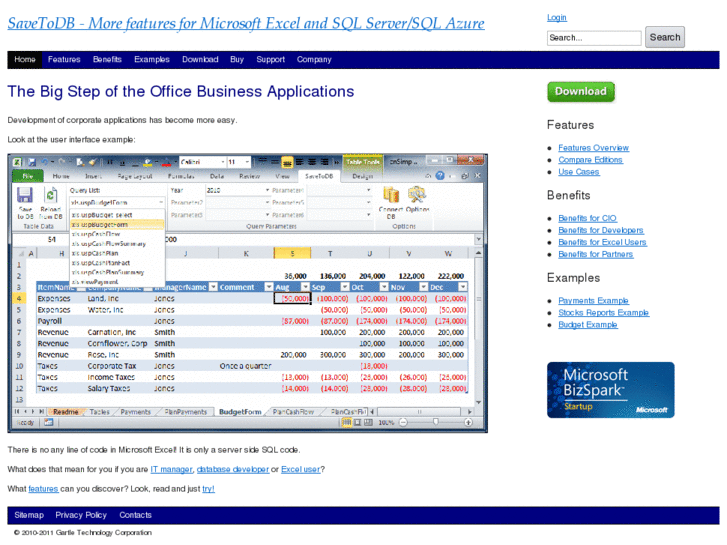Select xls.viewPayment in the query list

[x=95, y=282]
